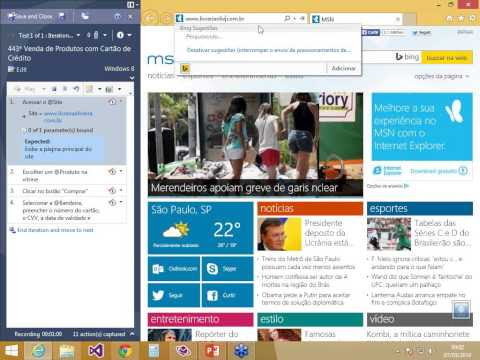Open Visual Studio from the taskbar
The width and height of the screenshot is (480, 360).
pos(96,351)
